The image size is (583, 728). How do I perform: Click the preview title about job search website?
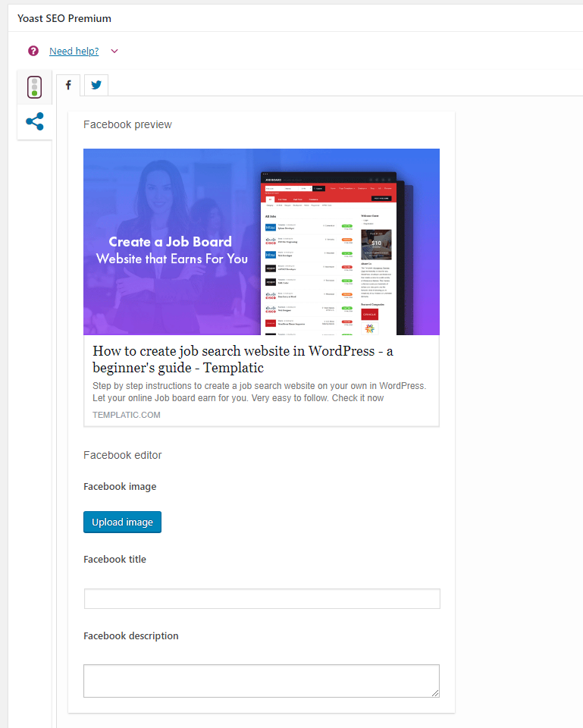pyautogui.click(x=243, y=359)
